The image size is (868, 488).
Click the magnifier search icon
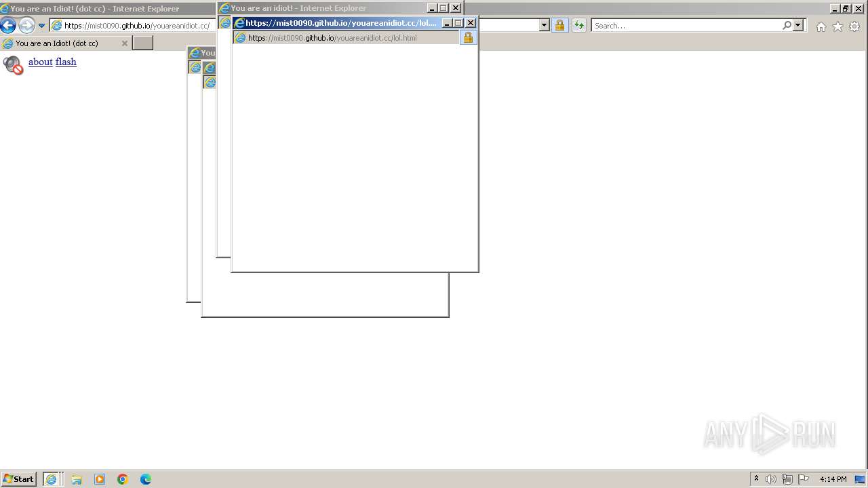tap(787, 25)
